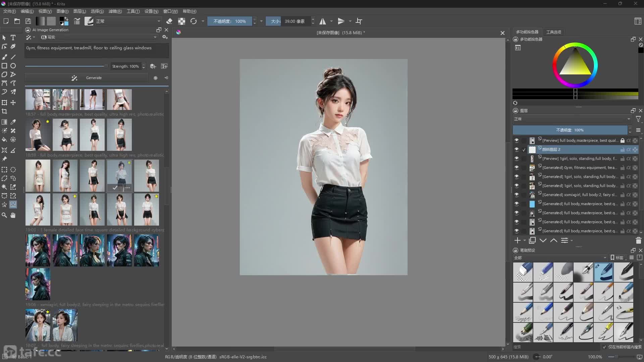Adjust the Strength slider in AI panel
Image resolution: width=644 pixels, height=362 pixels.
pyautogui.click(x=66, y=66)
